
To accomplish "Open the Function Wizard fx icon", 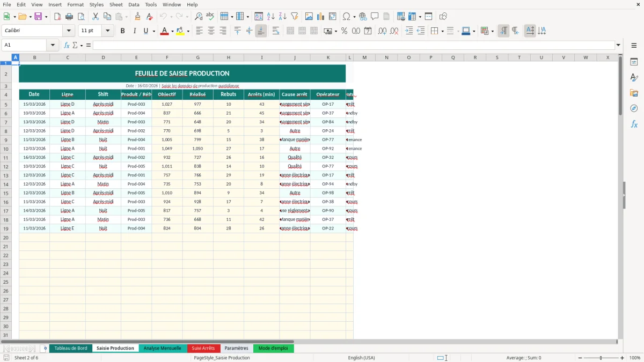I will [x=67, y=45].
